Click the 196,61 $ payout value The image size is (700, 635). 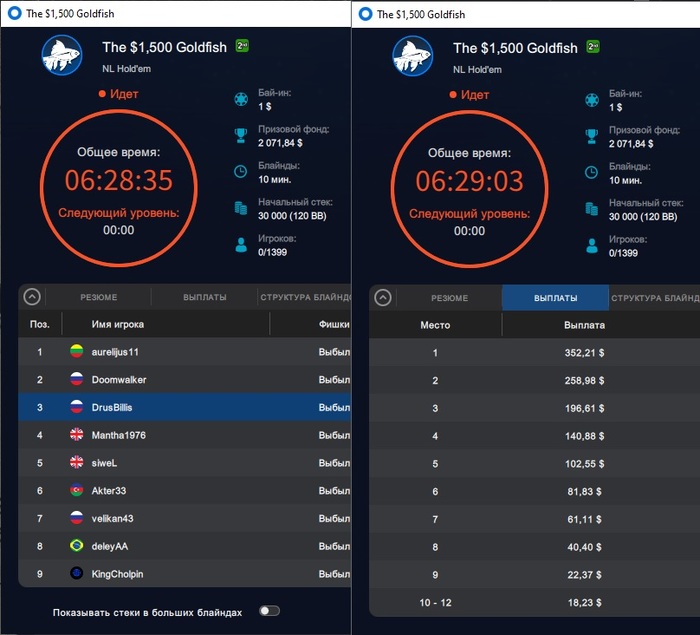(x=584, y=408)
